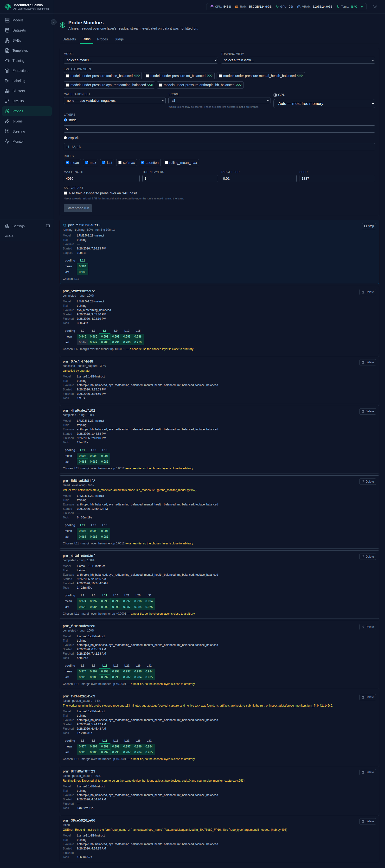Open the GPU selection dropdown
The width and height of the screenshot is (385, 868).
click(x=324, y=103)
